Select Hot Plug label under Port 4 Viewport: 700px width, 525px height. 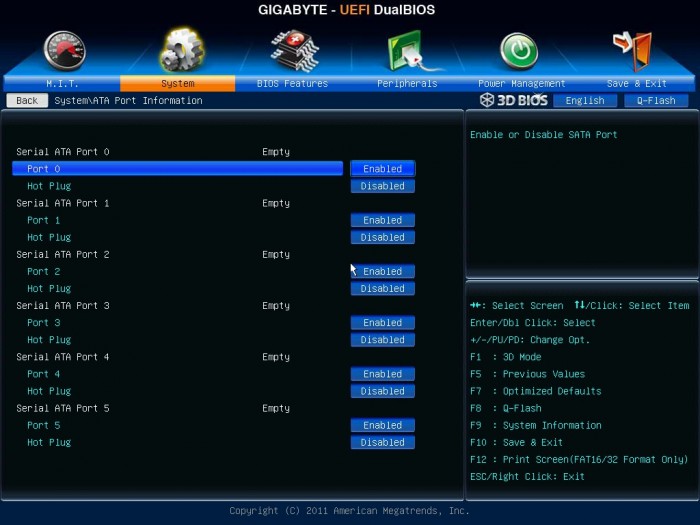click(x=49, y=392)
